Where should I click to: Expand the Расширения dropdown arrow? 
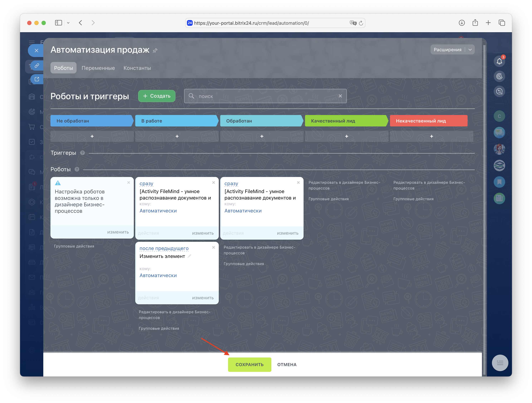470,50
